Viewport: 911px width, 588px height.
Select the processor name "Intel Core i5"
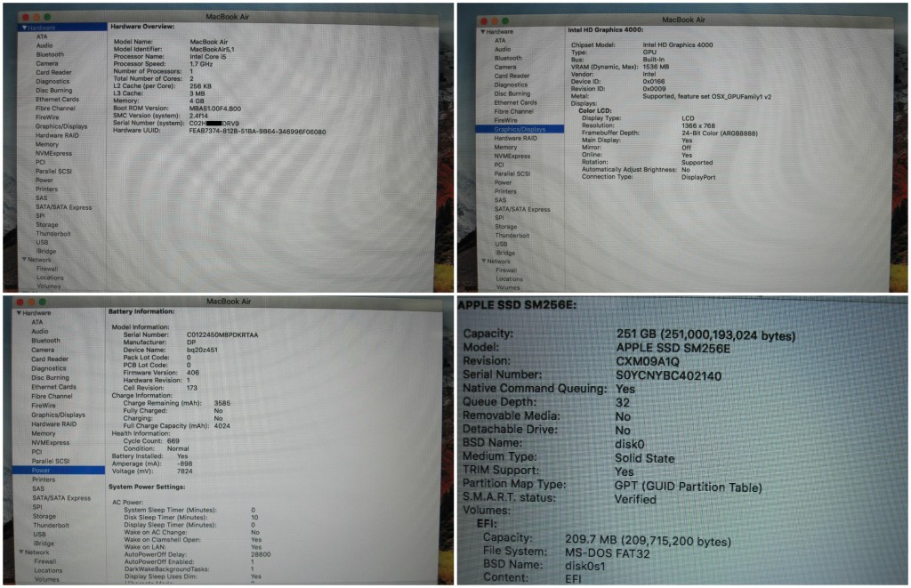[208, 57]
